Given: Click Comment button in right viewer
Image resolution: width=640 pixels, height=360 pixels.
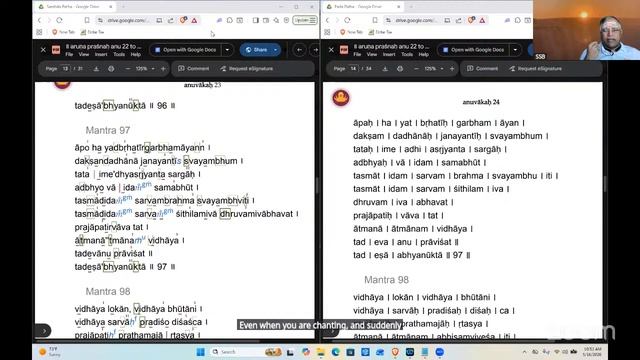Looking at the screenshot, I should click(482, 69).
